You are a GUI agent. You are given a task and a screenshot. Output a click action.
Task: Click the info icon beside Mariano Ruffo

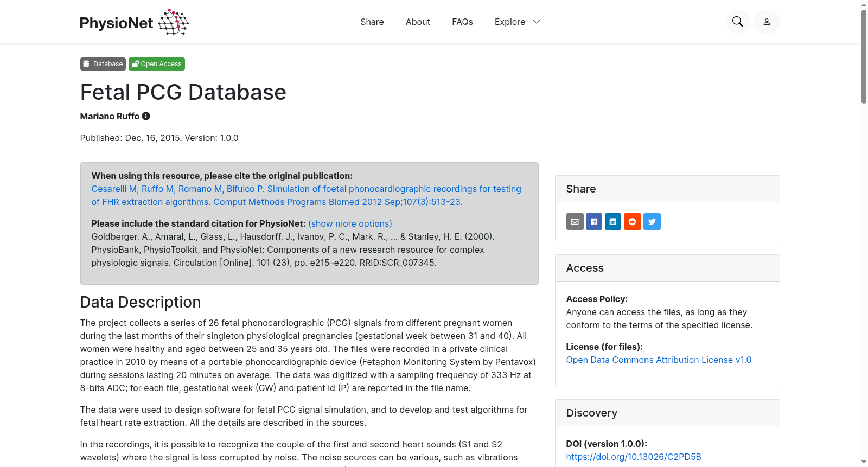[x=146, y=116]
